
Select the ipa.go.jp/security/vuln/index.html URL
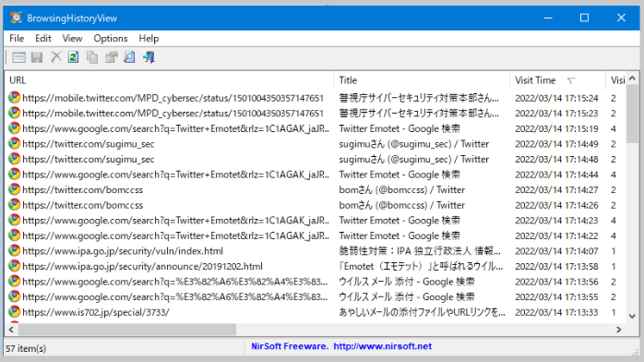pos(123,251)
